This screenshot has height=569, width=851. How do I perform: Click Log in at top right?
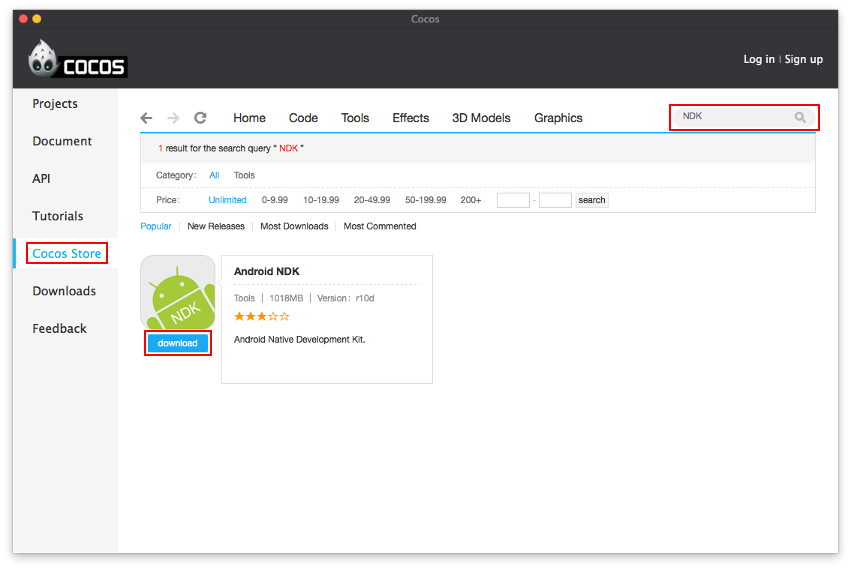pos(759,59)
